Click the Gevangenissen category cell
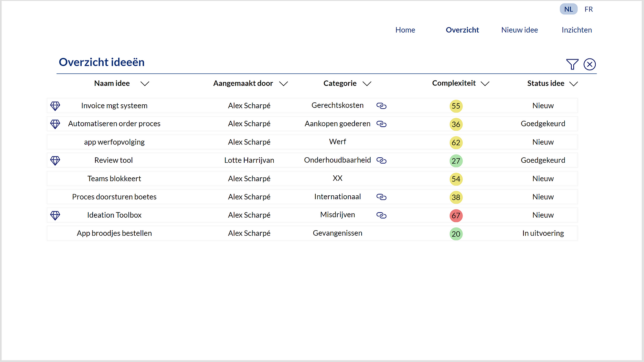 coord(338,233)
